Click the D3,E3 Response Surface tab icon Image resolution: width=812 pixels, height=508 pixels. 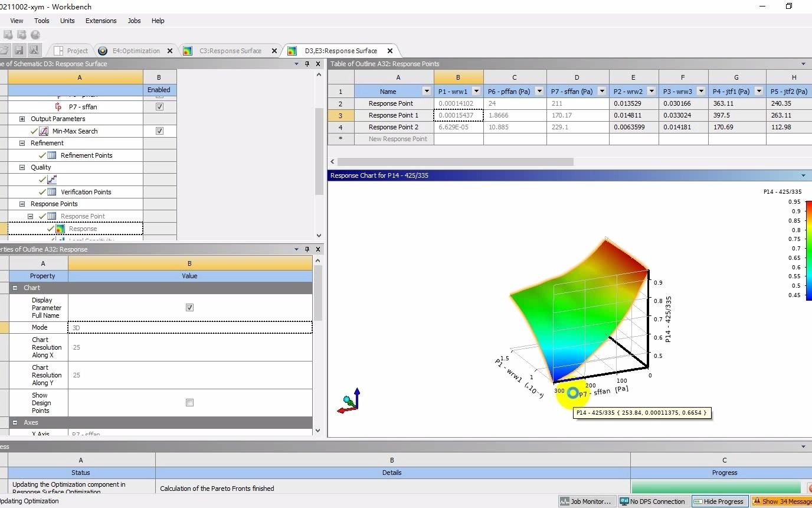292,51
